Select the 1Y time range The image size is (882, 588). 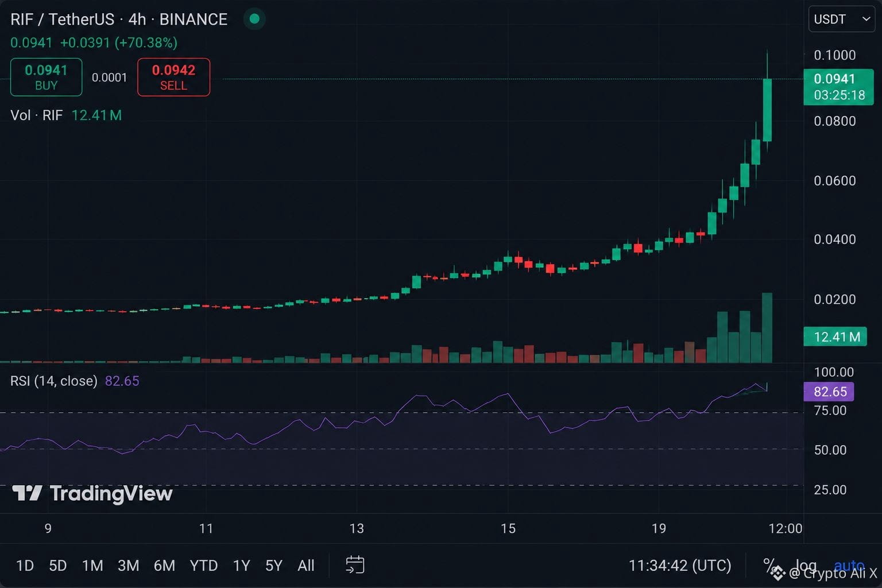[241, 566]
